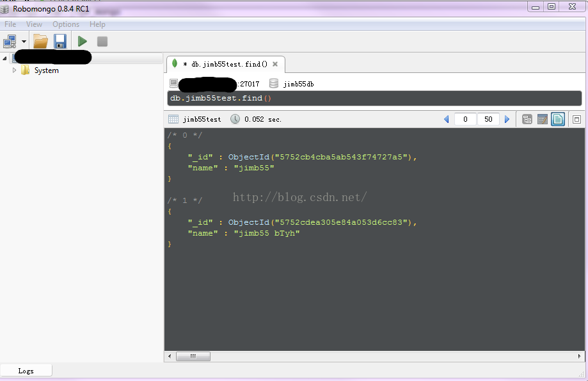Viewport: 588px width, 381px height.
Task: Click the horizontal scrollbar right arrow
Action: [x=580, y=356]
